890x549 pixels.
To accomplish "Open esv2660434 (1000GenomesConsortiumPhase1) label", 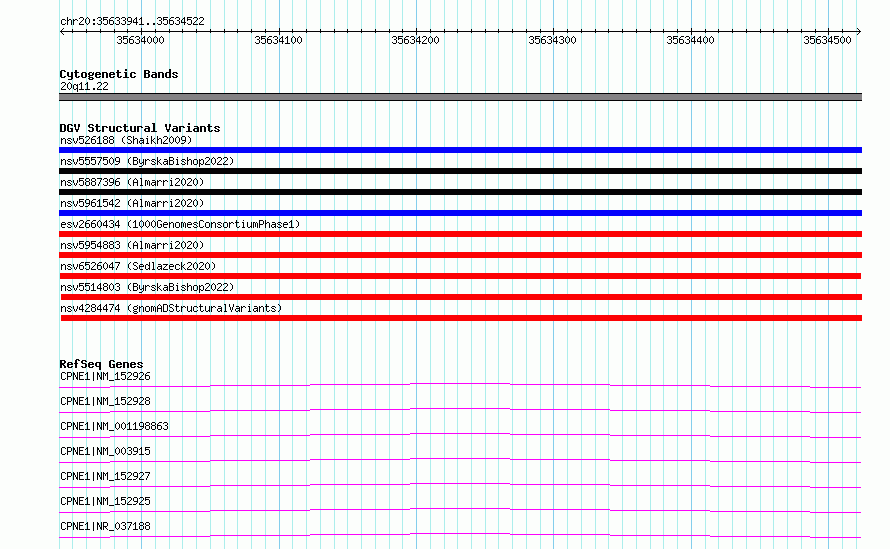I will (x=180, y=224).
